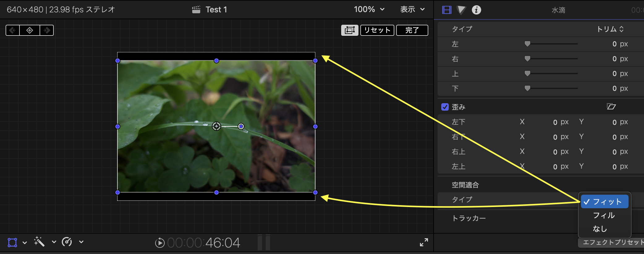Viewport: 644px width, 254px height.
Task: Click the crop-fit icon left of リセット
Action: [x=350, y=30]
